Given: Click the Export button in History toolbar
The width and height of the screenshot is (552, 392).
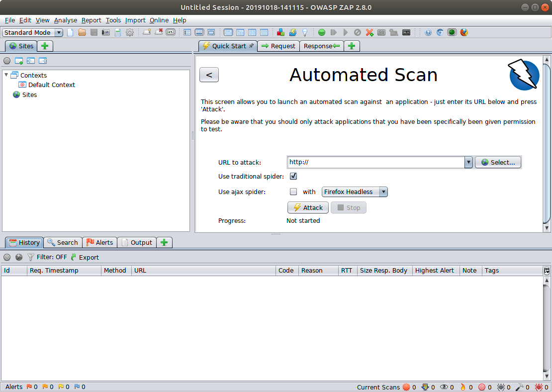Looking at the screenshot, I should (85, 258).
